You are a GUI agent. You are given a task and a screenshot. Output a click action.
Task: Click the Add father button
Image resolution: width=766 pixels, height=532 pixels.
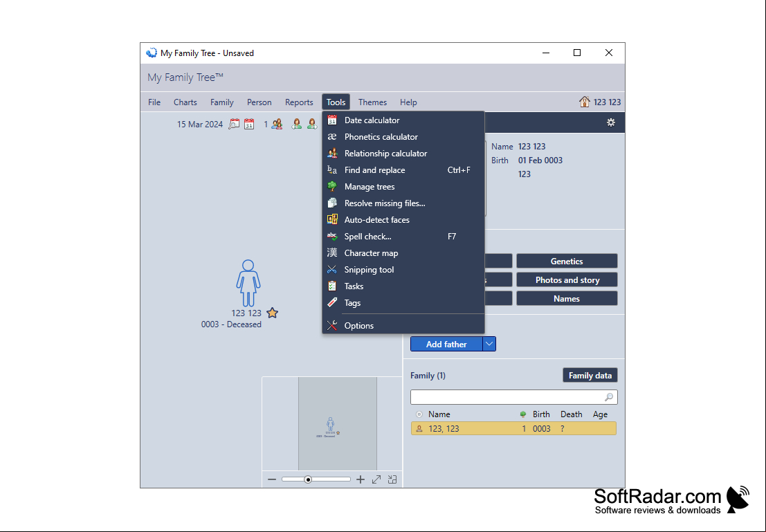tap(446, 344)
